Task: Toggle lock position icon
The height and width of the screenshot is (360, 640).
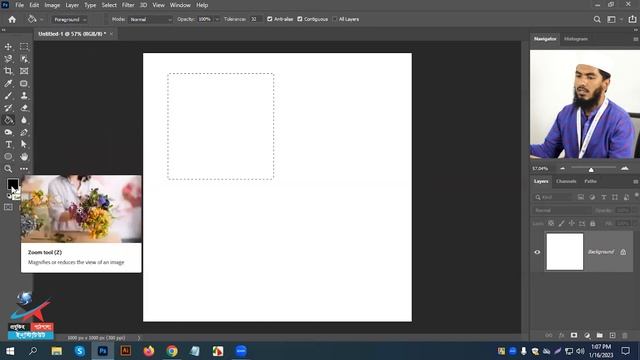Action: point(572,223)
